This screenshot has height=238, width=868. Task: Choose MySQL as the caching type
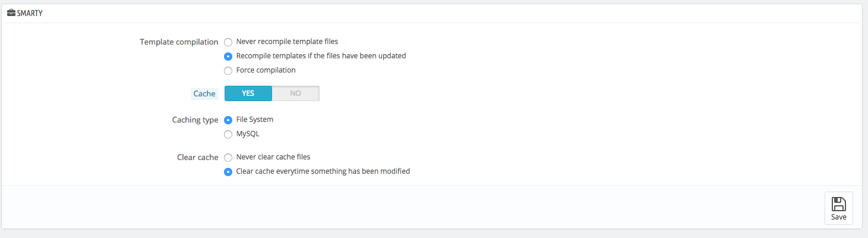[x=228, y=134]
